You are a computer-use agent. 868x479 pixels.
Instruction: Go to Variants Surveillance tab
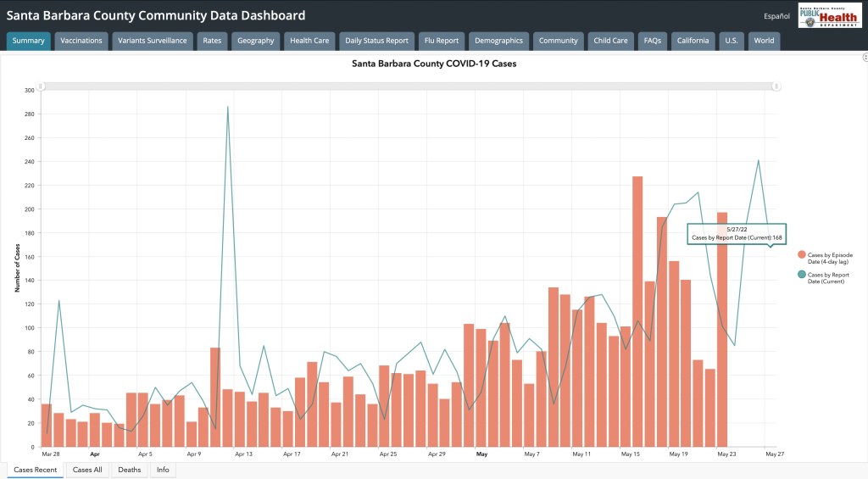pos(153,41)
